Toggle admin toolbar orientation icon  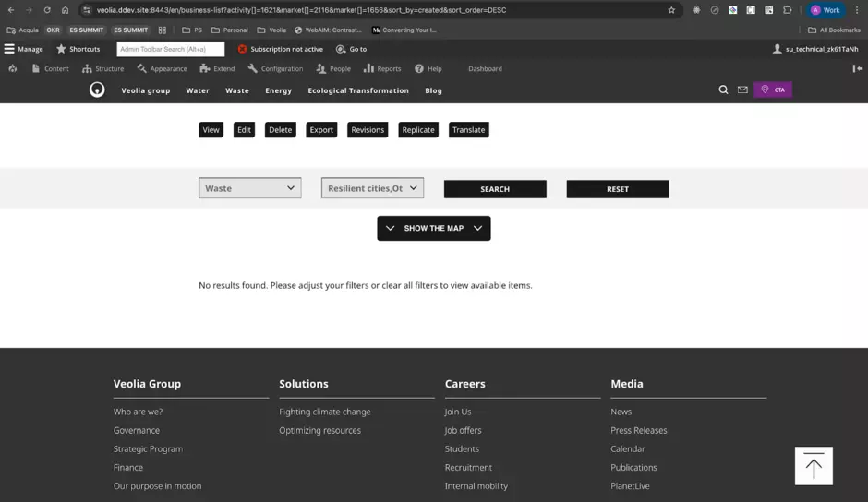pyautogui.click(x=857, y=68)
